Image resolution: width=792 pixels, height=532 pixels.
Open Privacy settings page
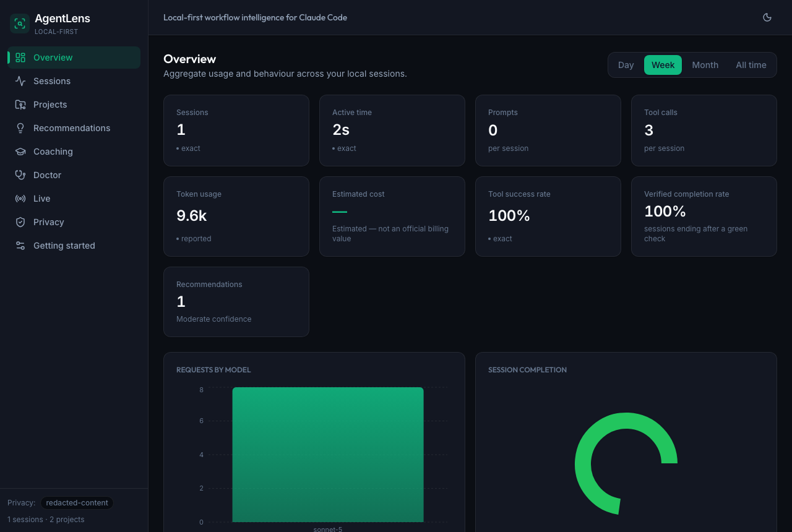[74, 222]
